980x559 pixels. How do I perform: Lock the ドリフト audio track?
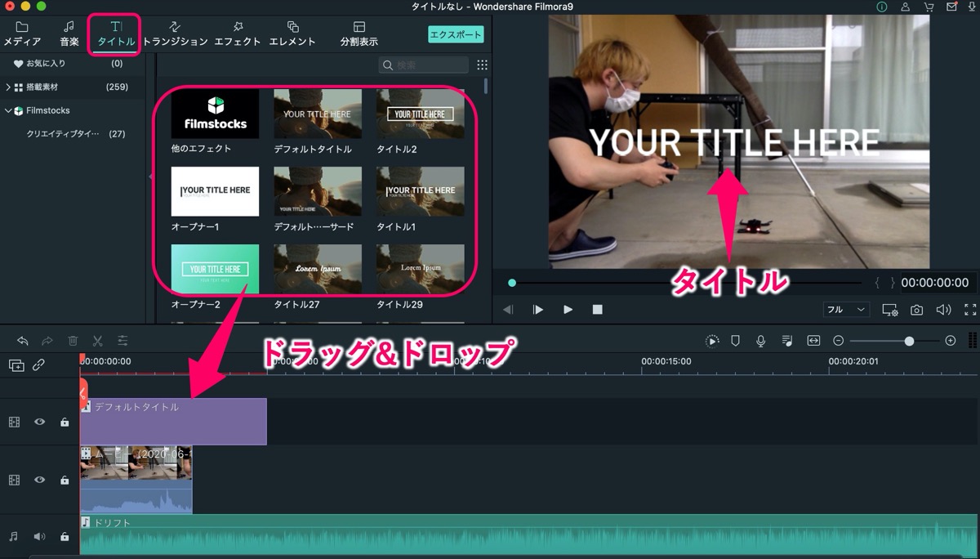coord(65,537)
